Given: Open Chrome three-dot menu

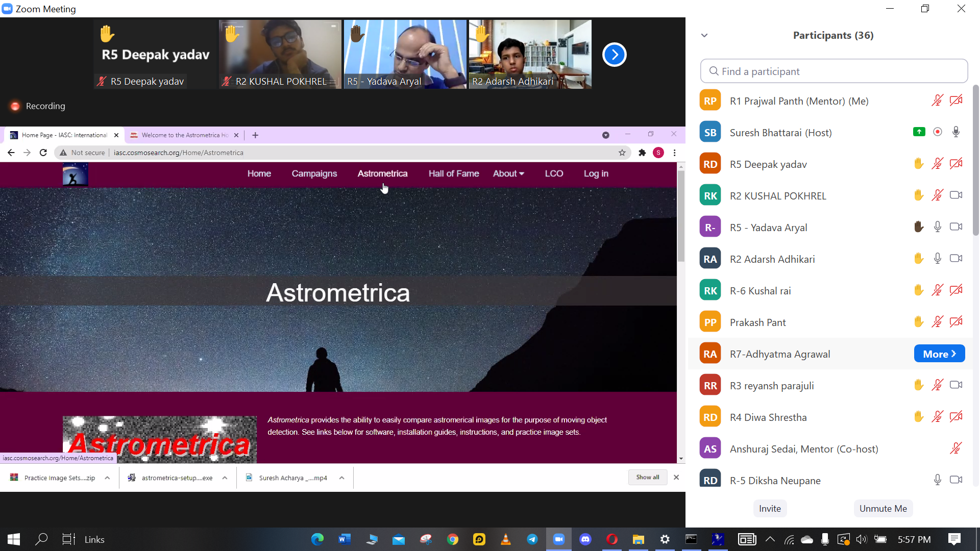Looking at the screenshot, I should click(675, 153).
